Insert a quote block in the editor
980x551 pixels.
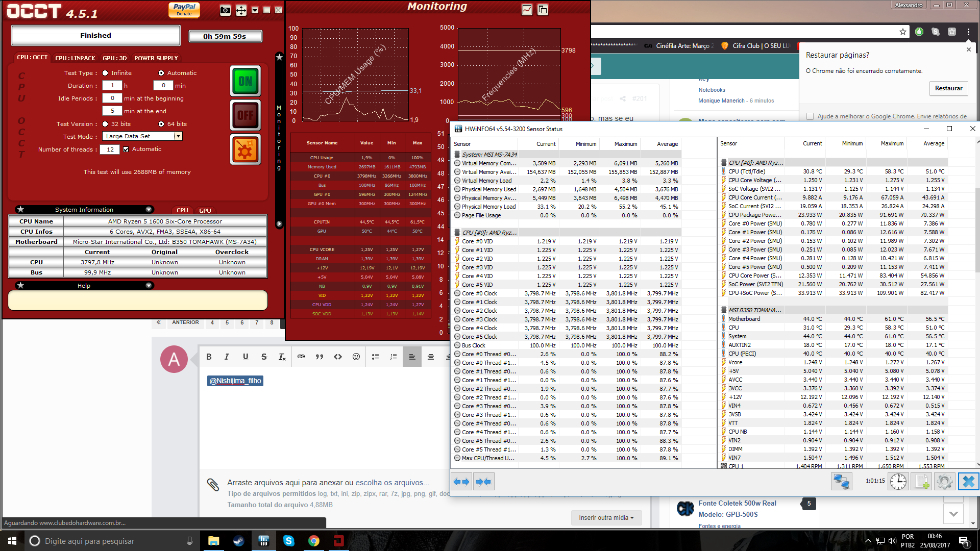tap(320, 357)
